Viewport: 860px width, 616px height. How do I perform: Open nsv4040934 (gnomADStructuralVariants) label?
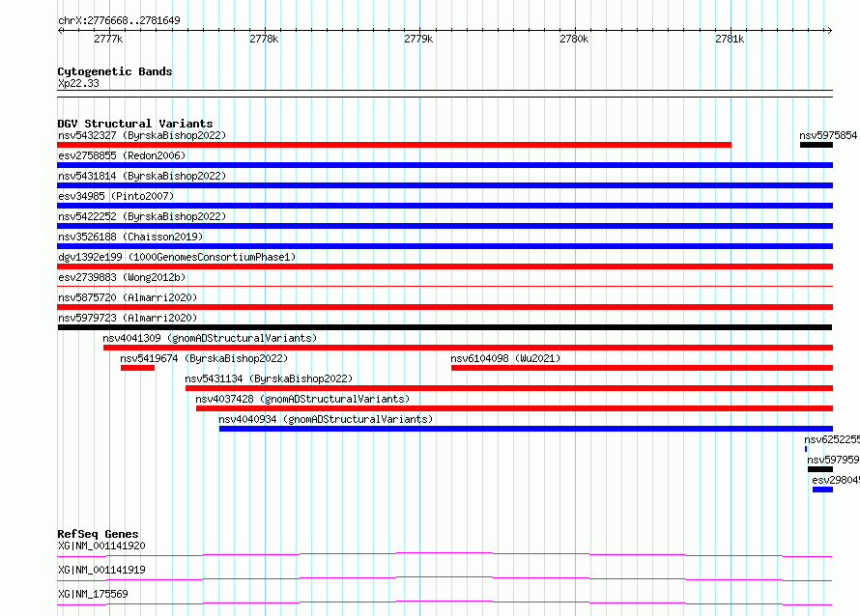point(326,419)
